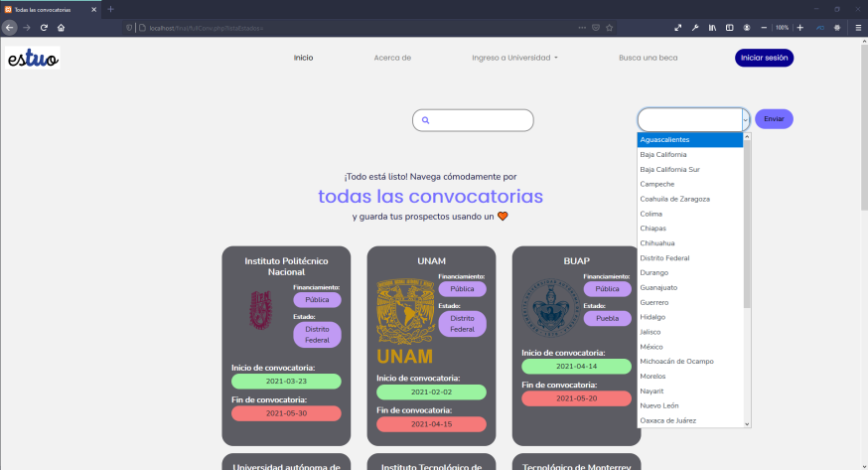Image resolution: width=868 pixels, height=470 pixels.
Task: Click the UNAM logo image
Action: click(405, 322)
